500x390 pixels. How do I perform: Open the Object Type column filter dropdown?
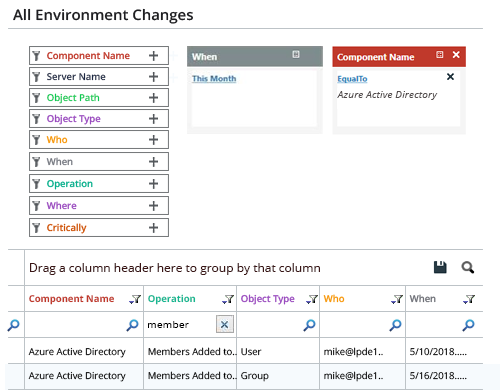[312, 299]
